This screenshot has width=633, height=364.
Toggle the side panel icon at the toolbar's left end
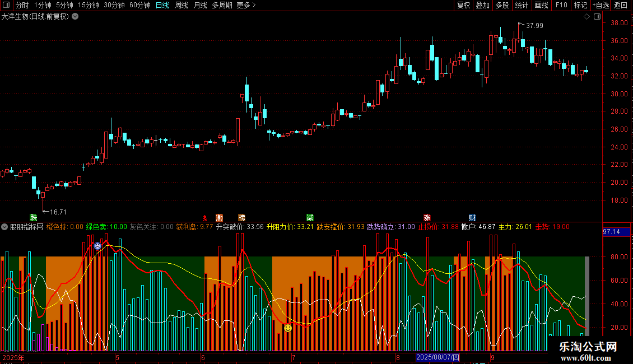click(6, 5)
